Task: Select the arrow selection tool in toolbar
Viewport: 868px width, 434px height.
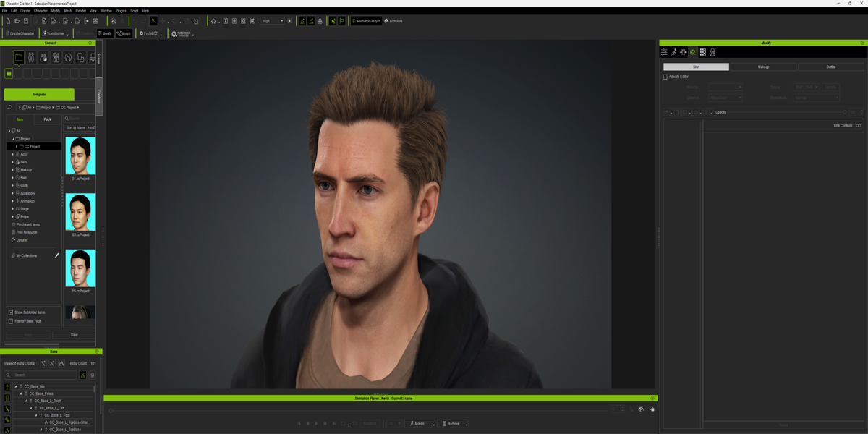Action: click(x=153, y=21)
